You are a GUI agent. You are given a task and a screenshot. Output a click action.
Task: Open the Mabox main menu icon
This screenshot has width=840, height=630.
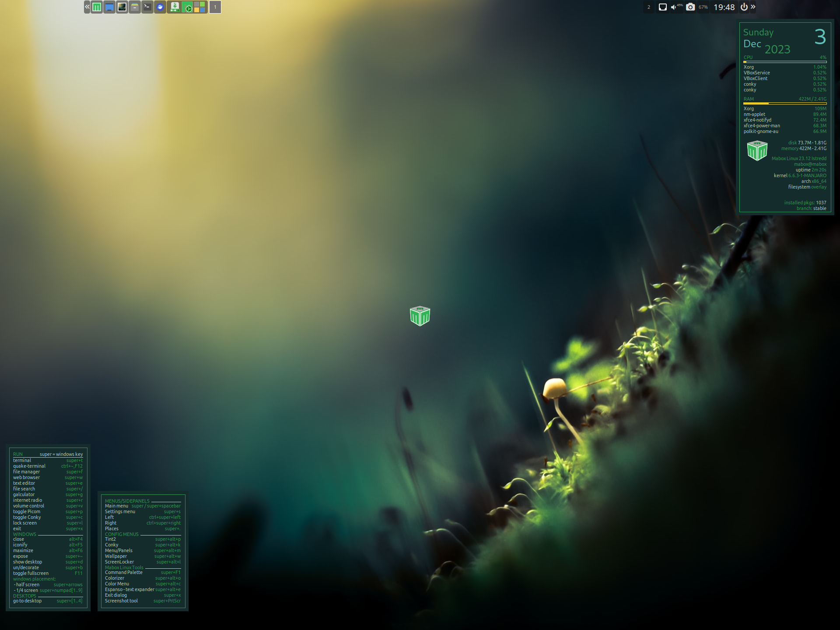[x=97, y=7]
